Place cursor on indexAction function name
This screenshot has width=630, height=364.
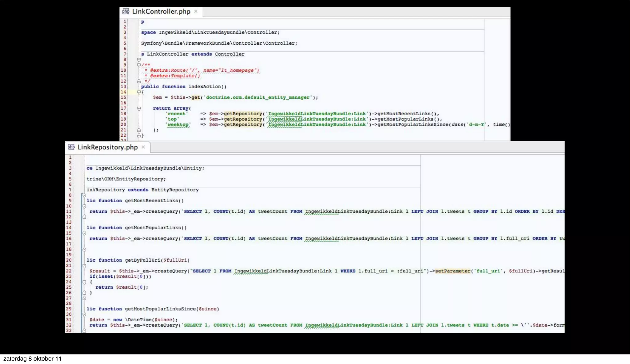point(205,87)
